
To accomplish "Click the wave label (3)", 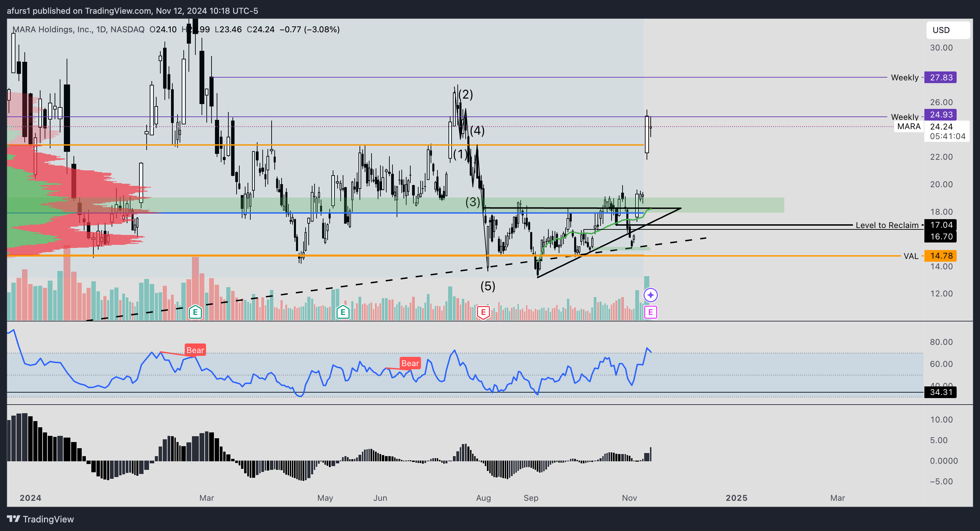I will [473, 202].
